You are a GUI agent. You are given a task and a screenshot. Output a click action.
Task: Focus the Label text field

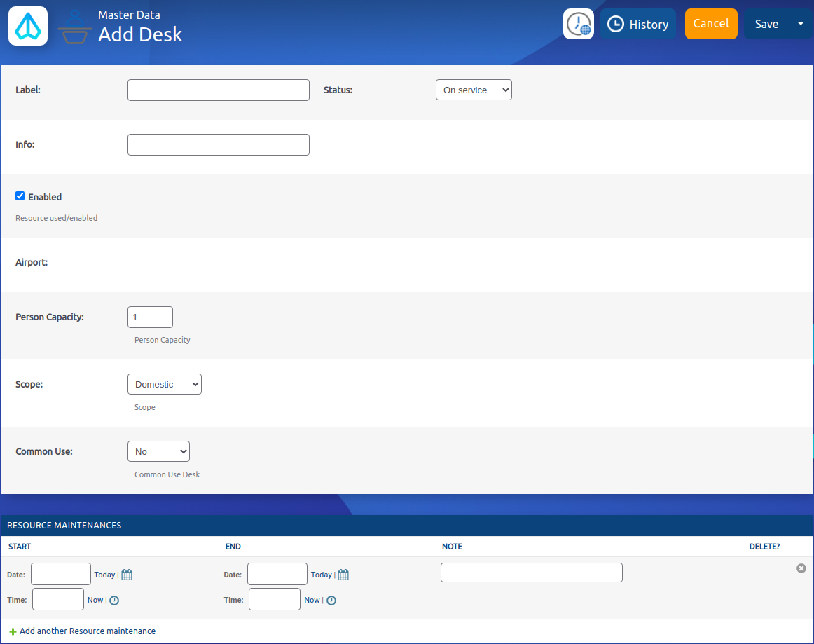(x=218, y=90)
